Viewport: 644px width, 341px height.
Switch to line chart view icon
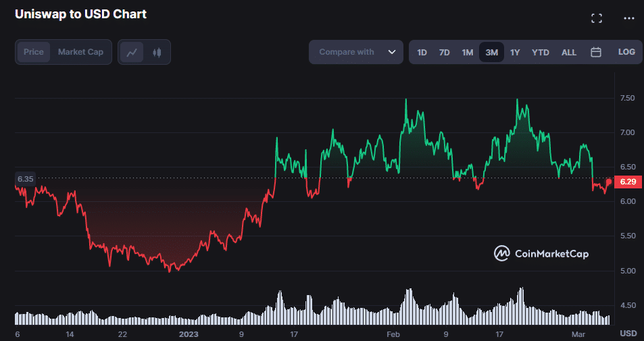132,52
